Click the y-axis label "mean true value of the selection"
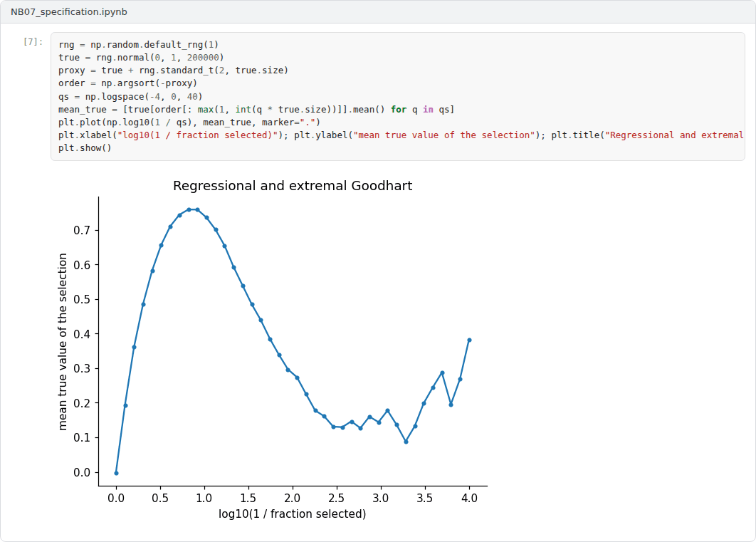Image resolution: width=756 pixels, height=542 pixels. tap(62, 341)
